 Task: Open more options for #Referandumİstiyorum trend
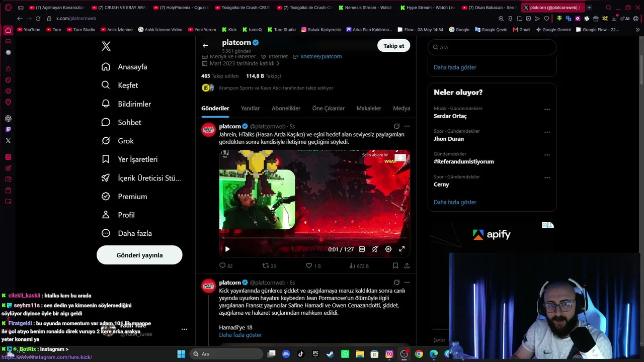click(547, 155)
